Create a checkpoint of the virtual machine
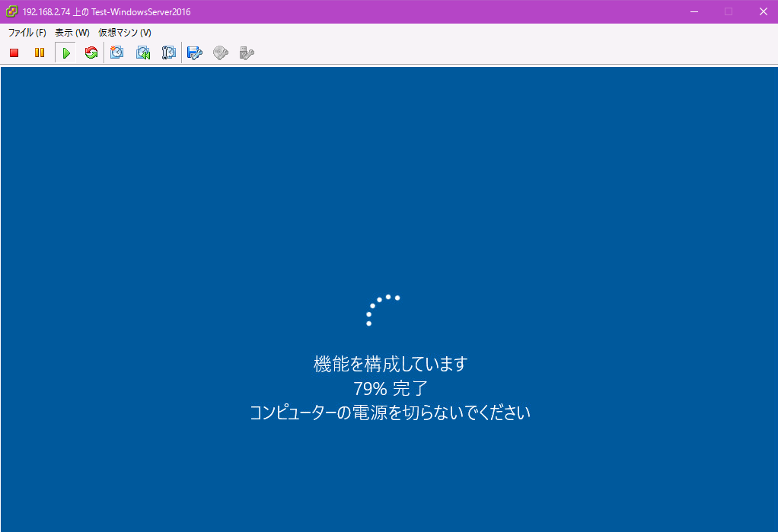Screen dimensions: 778x532 pyautogui.click(x=116, y=53)
